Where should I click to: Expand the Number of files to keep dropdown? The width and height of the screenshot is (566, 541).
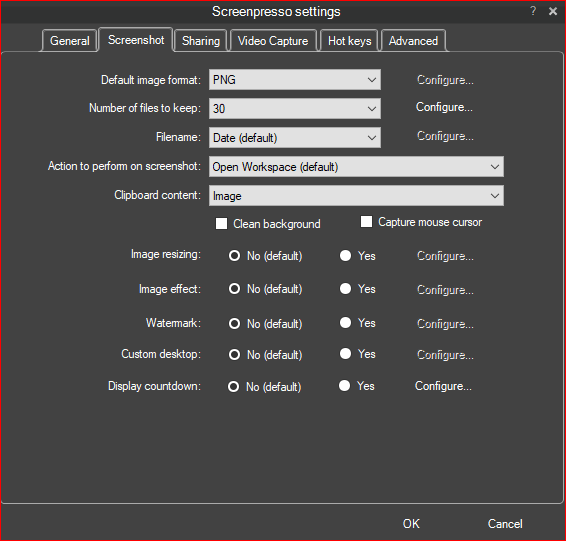(295, 108)
